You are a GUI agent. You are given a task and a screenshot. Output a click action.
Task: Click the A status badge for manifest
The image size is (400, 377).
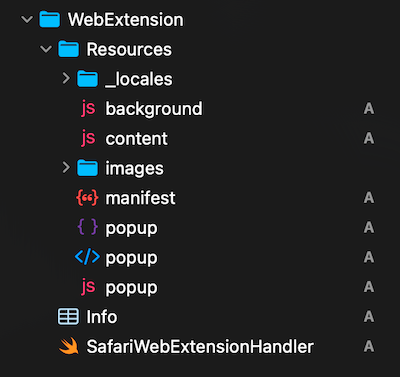tap(369, 198)
